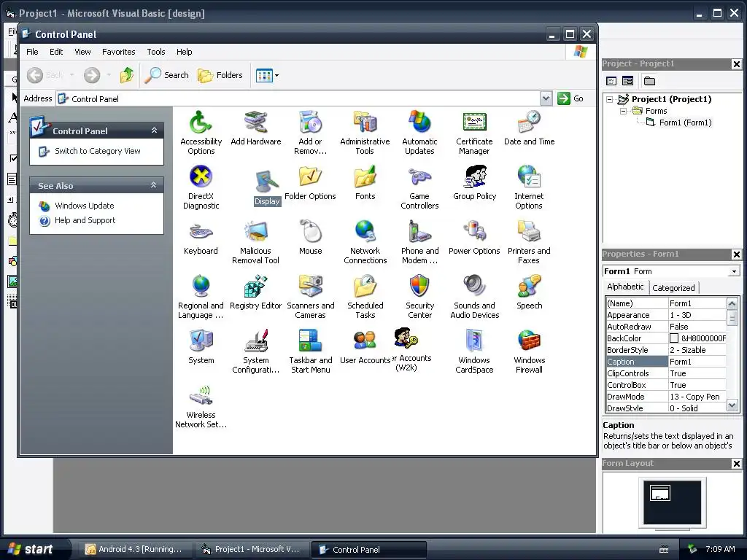Viewport: 747px width, 560px height.
Task: Open Network Connections icon
Action: click(x=365, y=241)
